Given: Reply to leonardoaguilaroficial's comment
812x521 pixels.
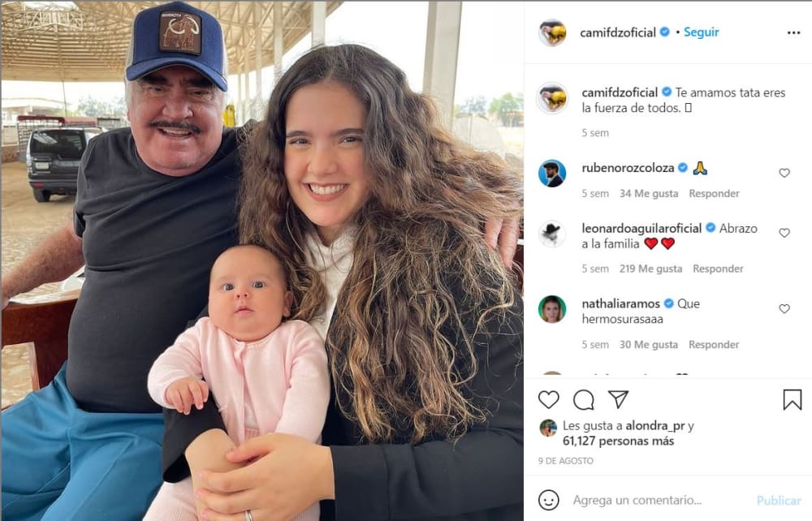Looking at the screenshot, I should [718, 269].
